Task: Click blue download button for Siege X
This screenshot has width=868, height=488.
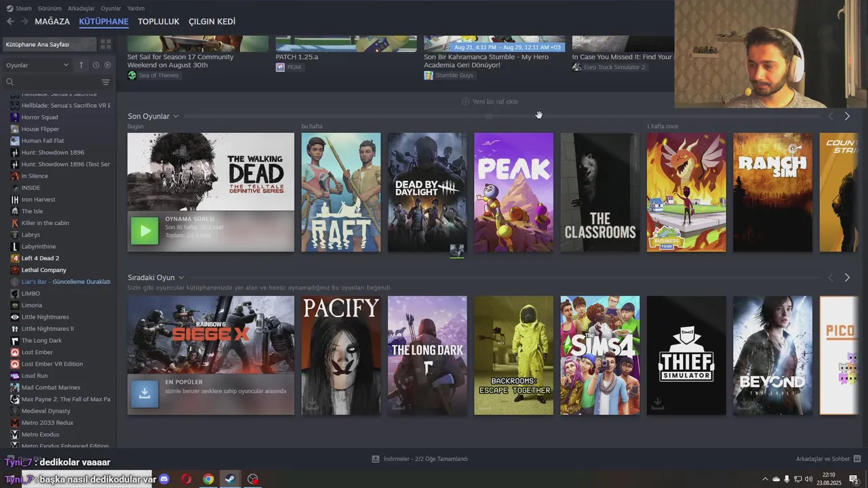Action: [144, 393]
